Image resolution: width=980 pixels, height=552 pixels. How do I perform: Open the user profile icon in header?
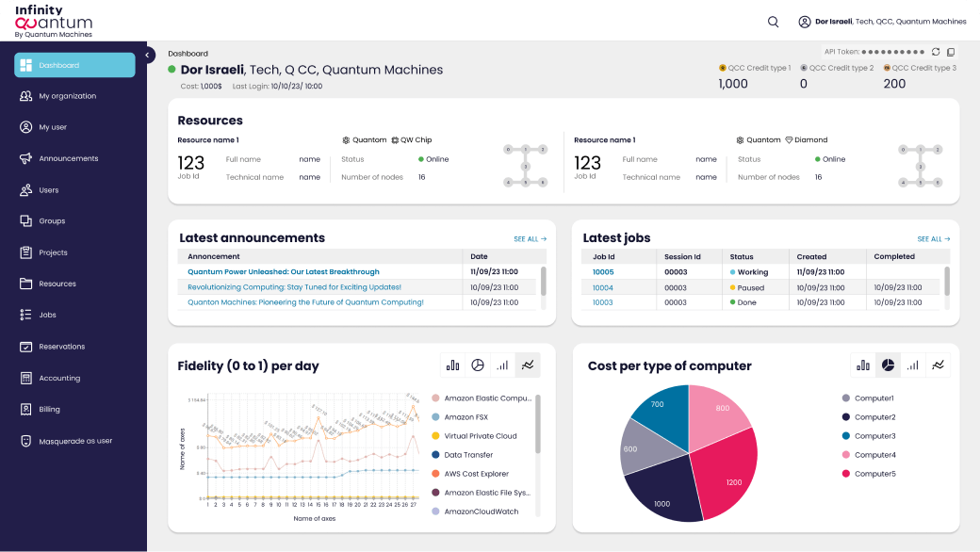[x=805, y=22]
